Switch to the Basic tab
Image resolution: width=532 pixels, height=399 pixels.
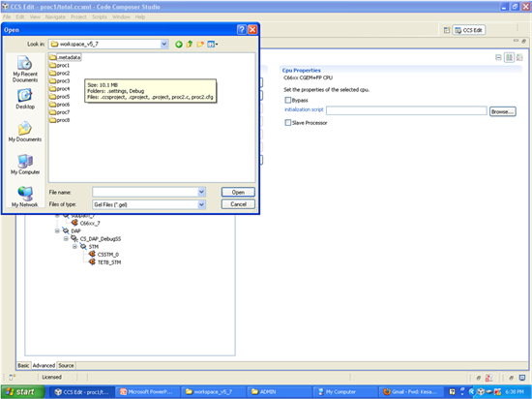coord(23,365)
